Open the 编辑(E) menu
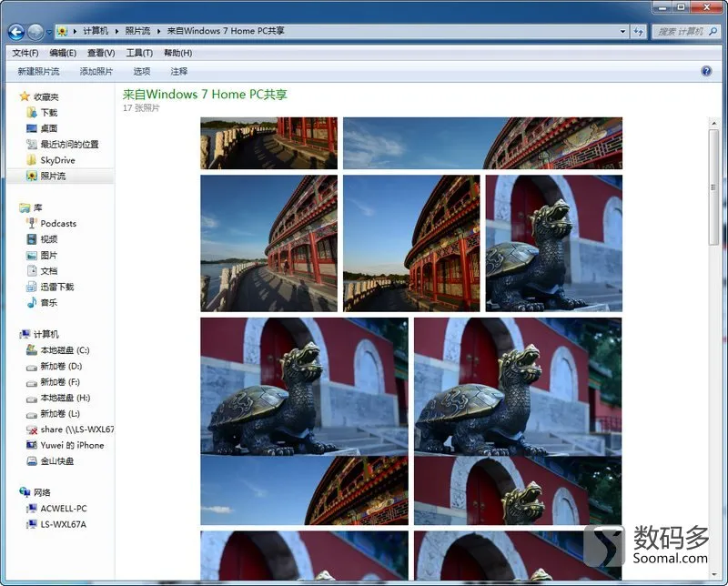The image size is (728, 586). coord(63,53)
